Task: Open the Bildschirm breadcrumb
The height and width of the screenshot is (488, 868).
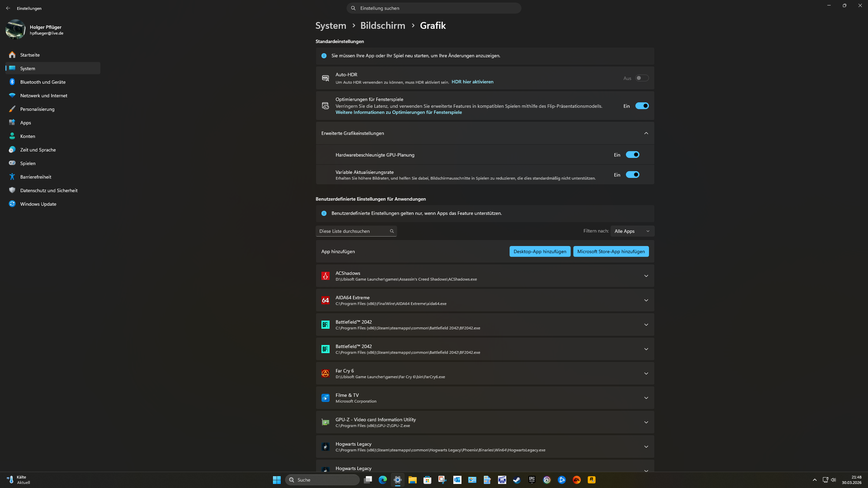Action: click(382, 25)
